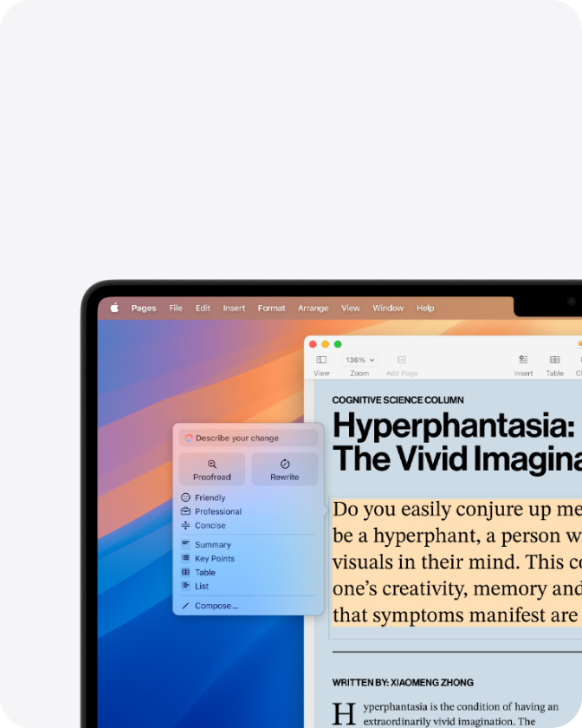Viewport: 582px width, 728px height.
Task: Choose the Professional tone option
Action: [217, 511]
